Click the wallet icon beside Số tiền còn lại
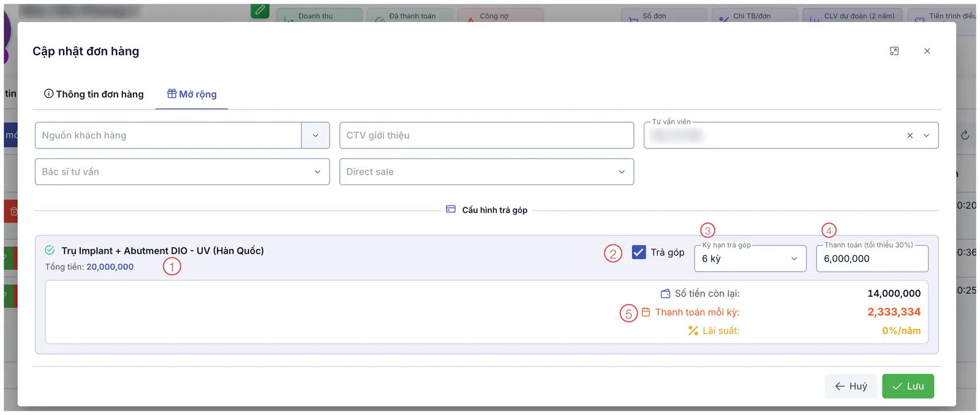Image resolution: width=980 pixels, height=415 pixels. click(665, 294)
